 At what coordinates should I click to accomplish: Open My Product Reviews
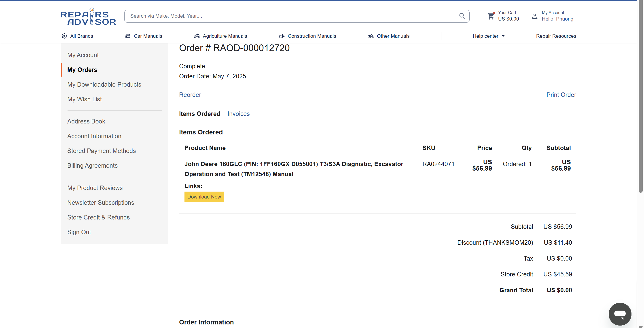(95, 188)
